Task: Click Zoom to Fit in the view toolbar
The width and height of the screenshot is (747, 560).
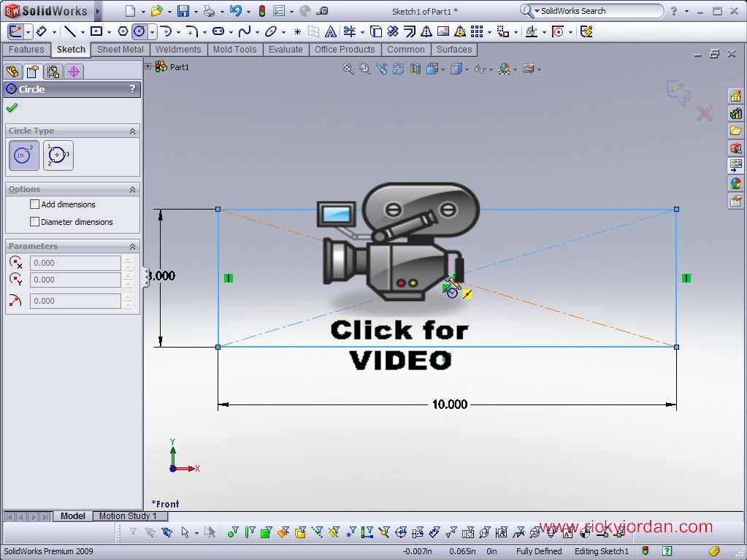Action: (348, 68)
